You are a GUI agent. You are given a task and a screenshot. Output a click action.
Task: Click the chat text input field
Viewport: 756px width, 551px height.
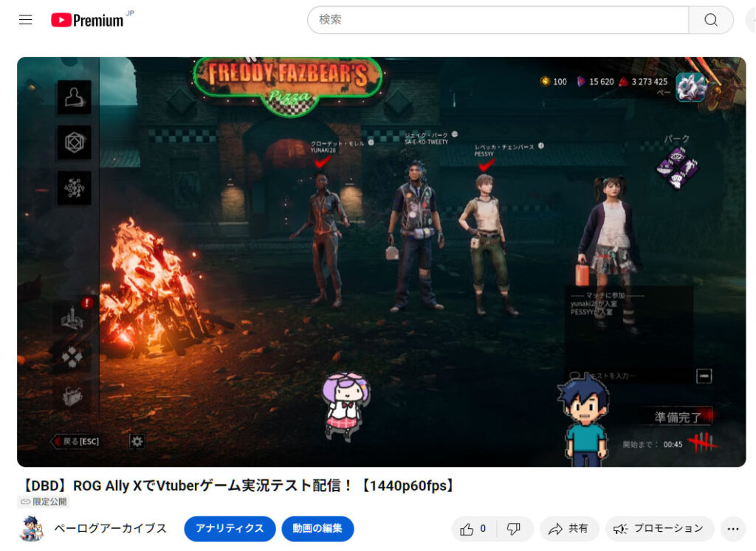[x=629, y=375]
